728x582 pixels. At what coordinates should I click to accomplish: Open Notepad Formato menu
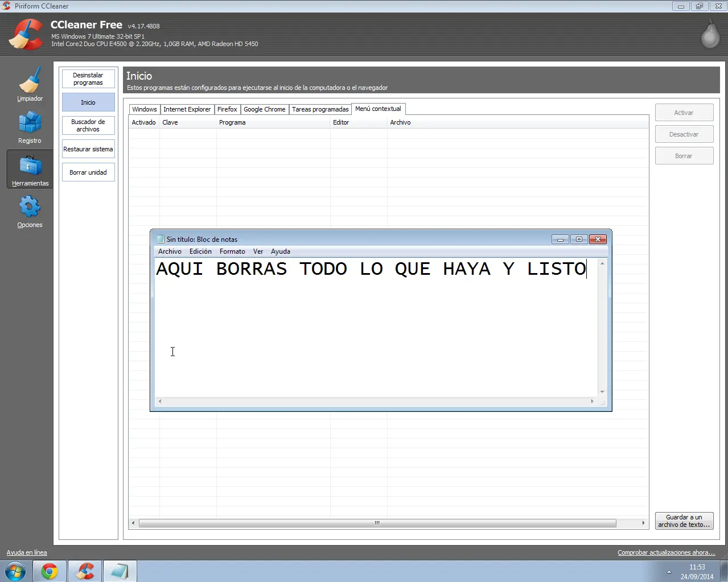(x=232, y=251)
